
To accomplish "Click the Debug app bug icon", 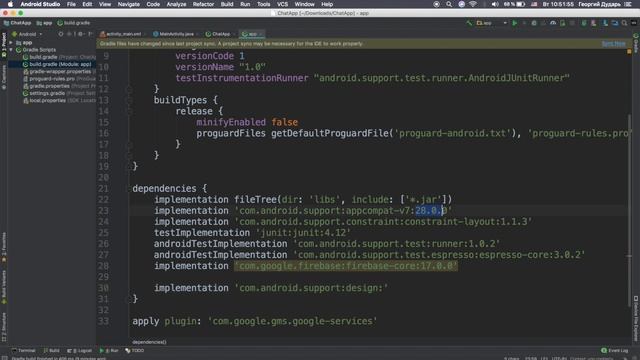I will (534, 23).
